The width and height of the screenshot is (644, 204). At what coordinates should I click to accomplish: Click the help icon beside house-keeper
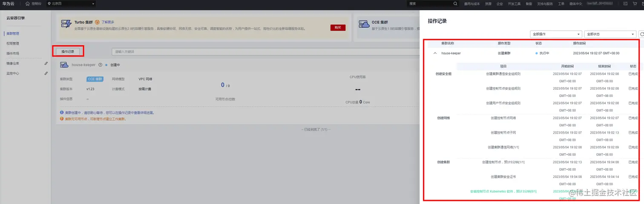[x=100, y=65]
